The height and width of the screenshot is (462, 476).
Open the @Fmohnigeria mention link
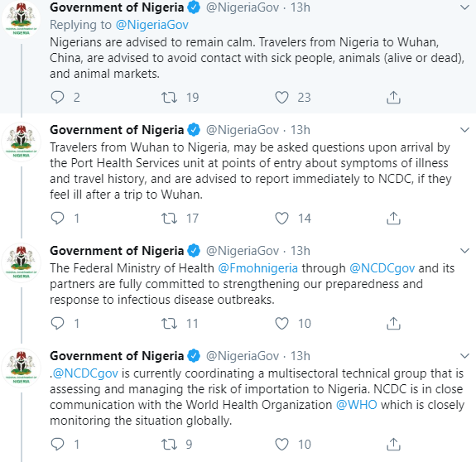click(x=257, y=268)
